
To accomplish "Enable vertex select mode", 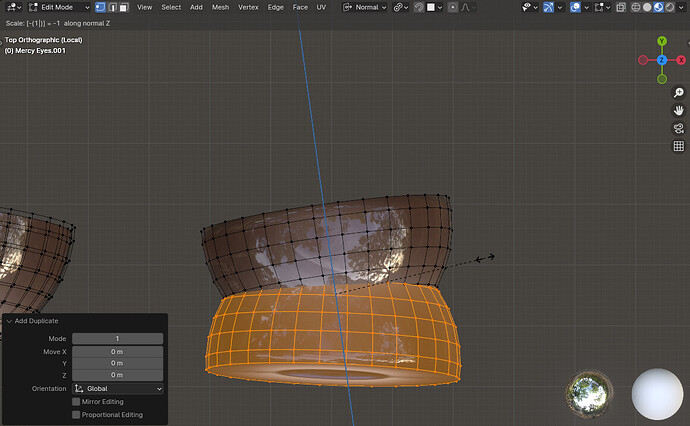I will 100,7.
